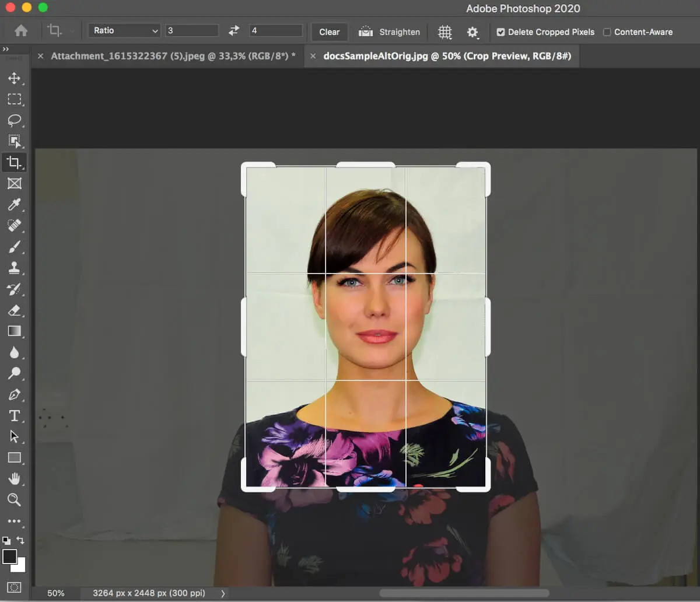
Task: Enable the Content-Aware checkbox
Action: 607,32
